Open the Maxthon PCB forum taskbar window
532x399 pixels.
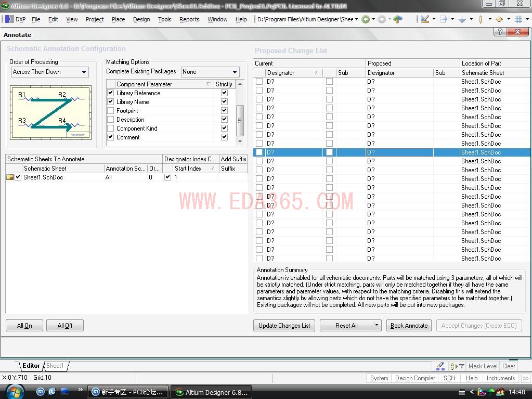pyautogui.click(x=128, y=392)
